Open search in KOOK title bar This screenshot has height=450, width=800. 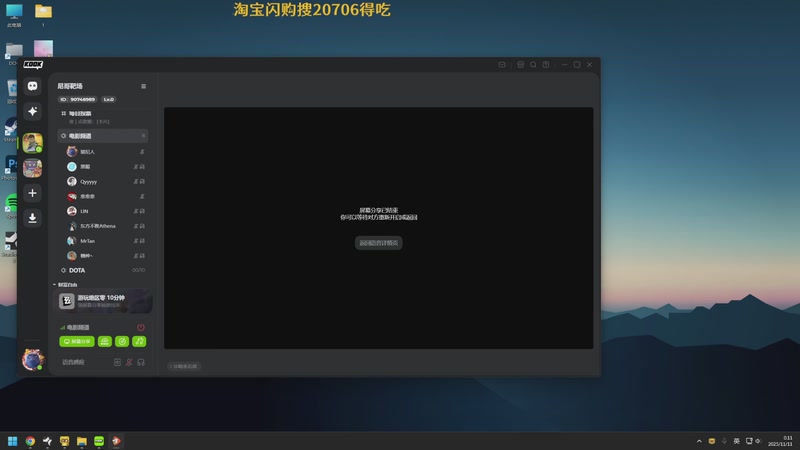point(533,65)
